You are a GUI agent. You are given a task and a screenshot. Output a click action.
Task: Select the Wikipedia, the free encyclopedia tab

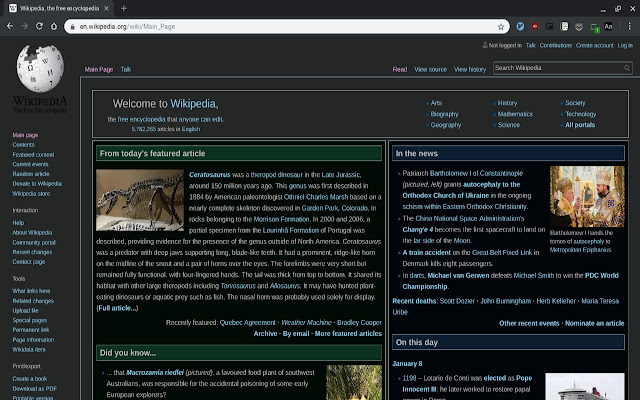pyautogui.click(x=59, y=8)
